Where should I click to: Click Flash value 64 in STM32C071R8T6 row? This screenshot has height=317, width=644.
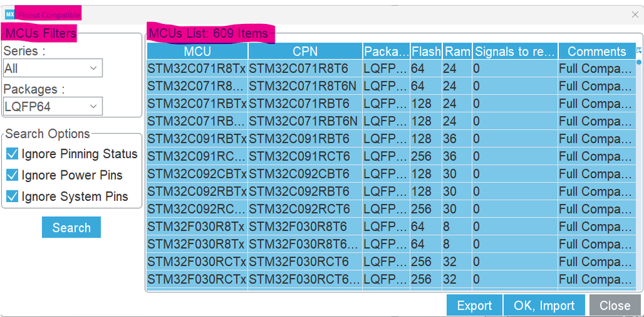click(426, 68)
